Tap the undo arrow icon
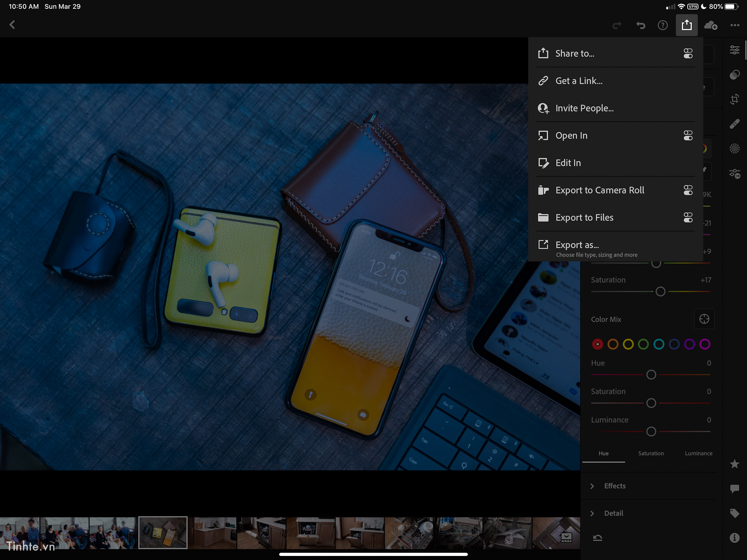The image size is (747, 560). 640,25
